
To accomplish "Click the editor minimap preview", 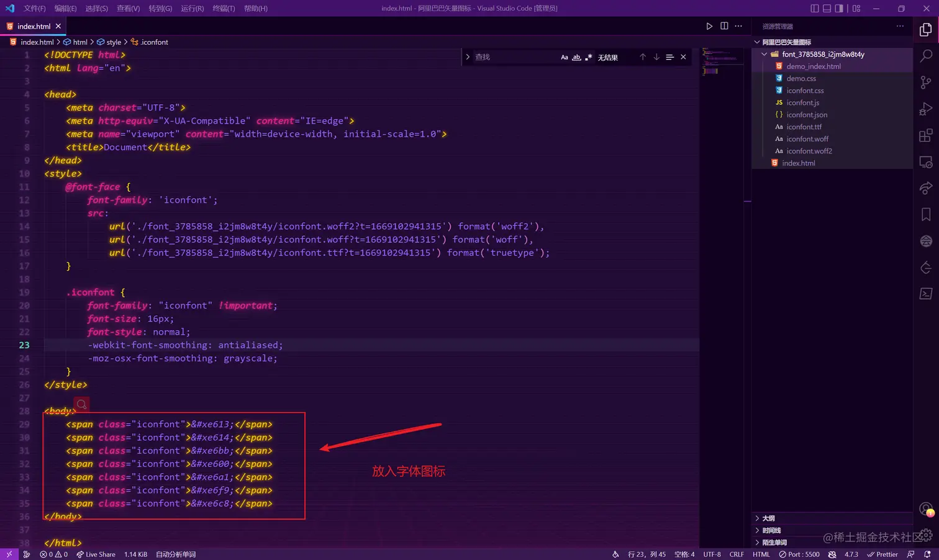I will 721,61.
